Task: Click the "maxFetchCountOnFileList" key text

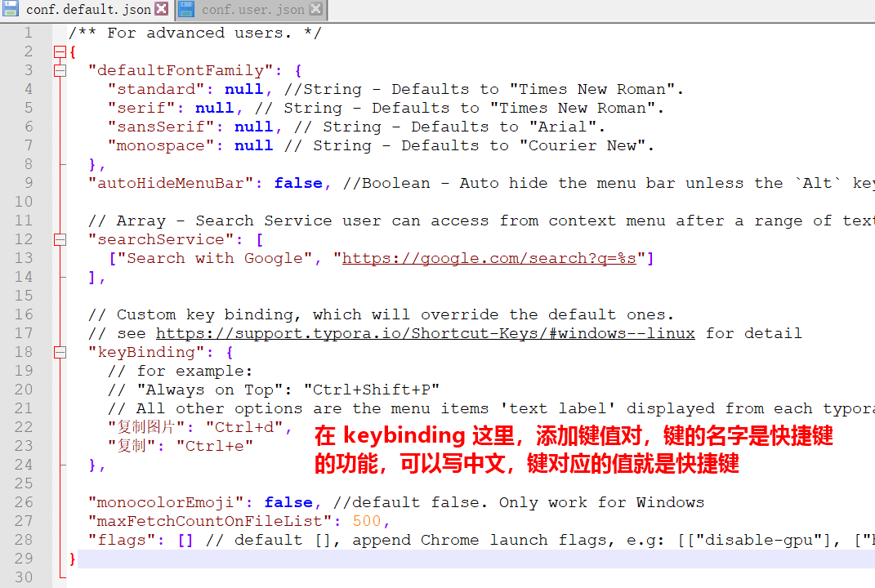Action: coord(210,521)
